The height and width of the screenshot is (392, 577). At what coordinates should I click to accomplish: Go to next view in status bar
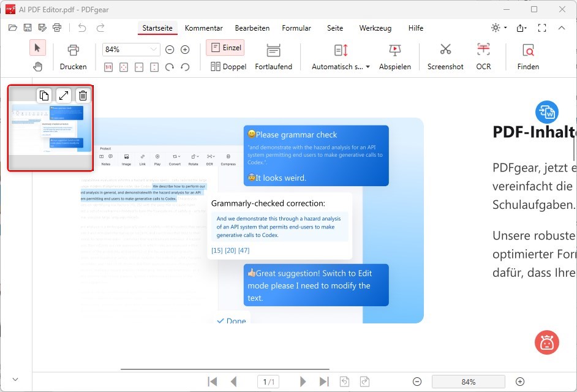click(x=364, y=382)
